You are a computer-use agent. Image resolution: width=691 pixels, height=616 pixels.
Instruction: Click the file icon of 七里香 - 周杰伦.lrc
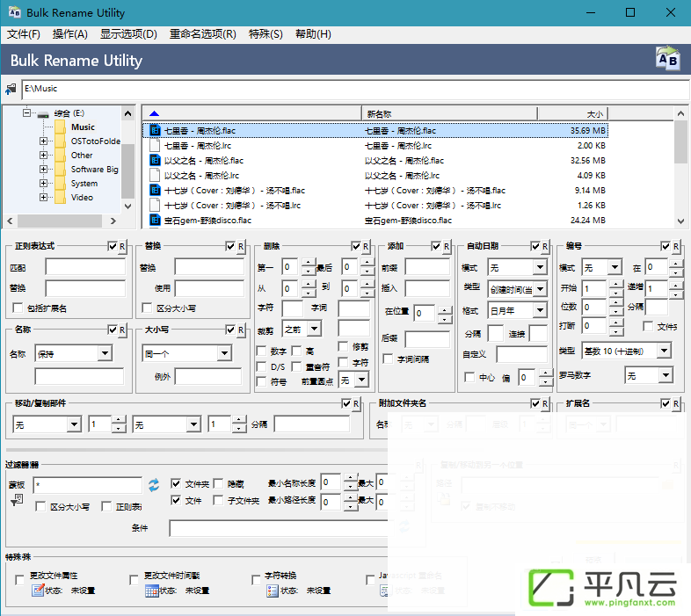coord(155,145)
